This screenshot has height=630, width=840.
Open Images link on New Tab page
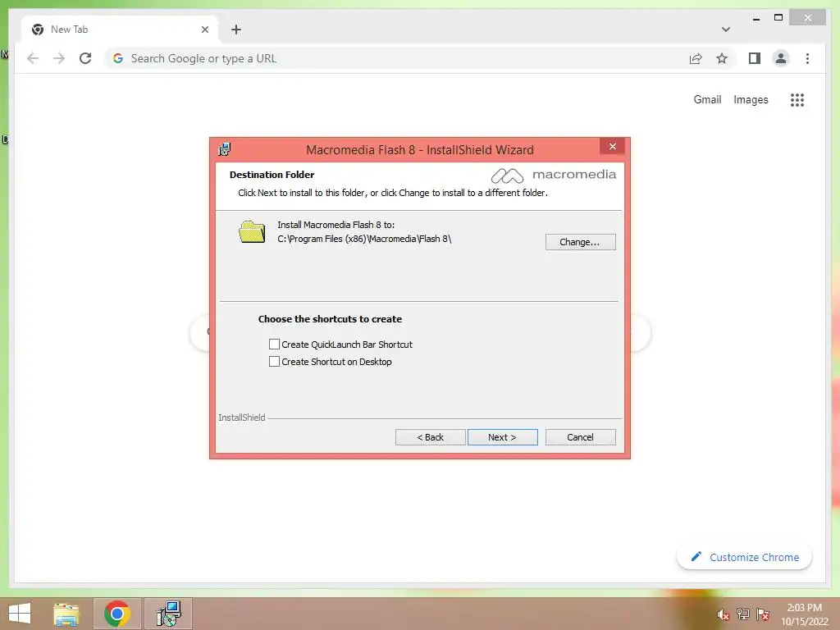[x=751, y=99]
